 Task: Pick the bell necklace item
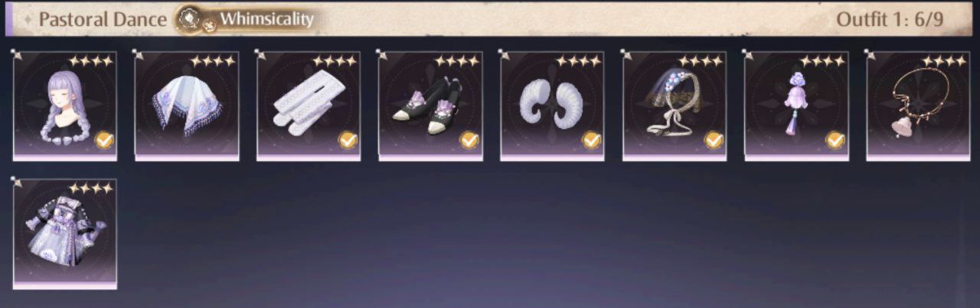918,106
